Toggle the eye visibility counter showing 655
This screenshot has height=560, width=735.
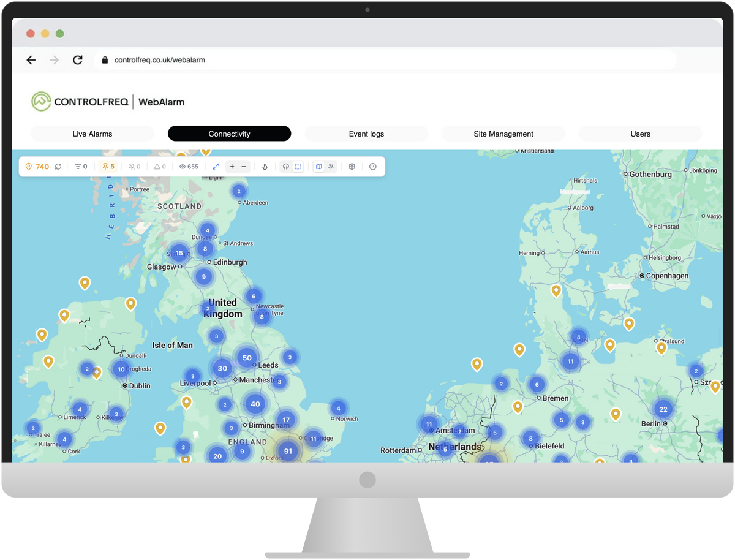click(x=189, y=167)
